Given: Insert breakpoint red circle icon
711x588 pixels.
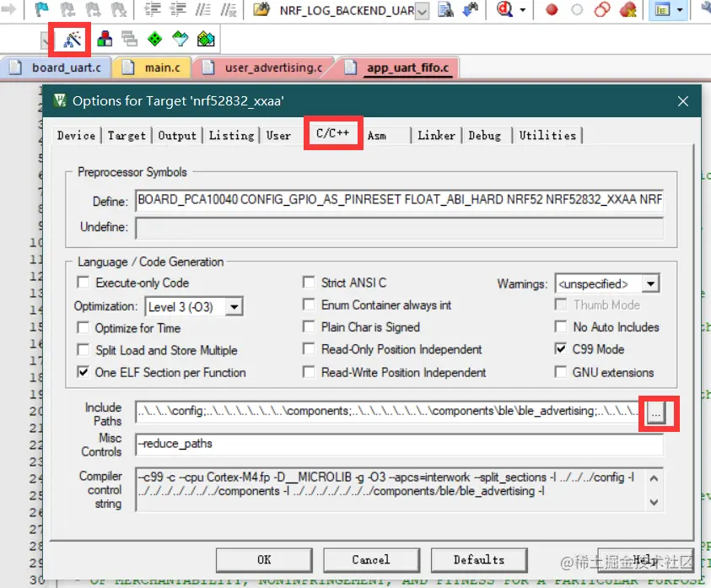Looking at the screenshot, I should [552, 9].
